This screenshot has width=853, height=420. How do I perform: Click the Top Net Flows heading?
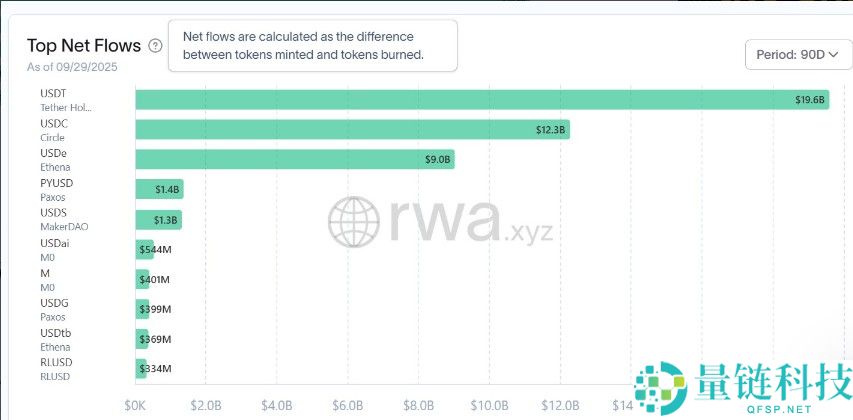click(x=83, y=45)
